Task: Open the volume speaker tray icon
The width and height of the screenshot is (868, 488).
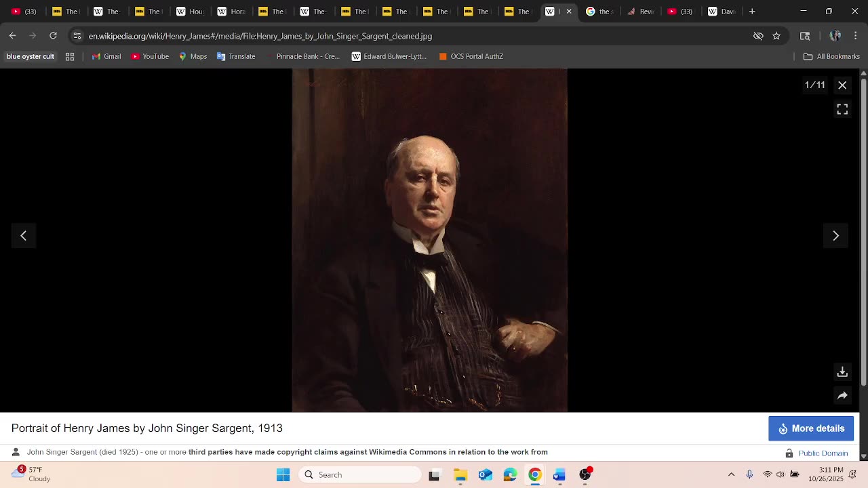Action: pyautogui.click(x=781, y=474)
